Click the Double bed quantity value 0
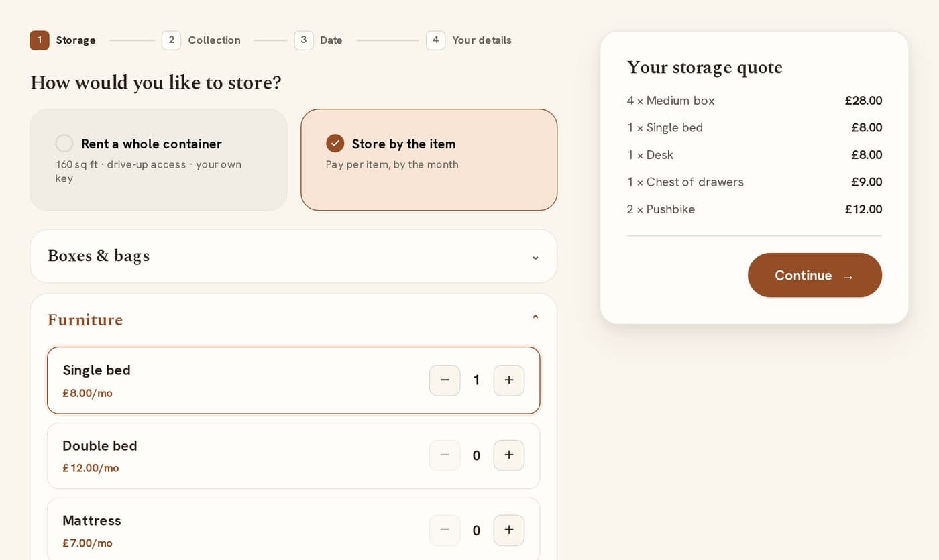Viewport: 939px width, 560px height. click(x=477, y=456)
